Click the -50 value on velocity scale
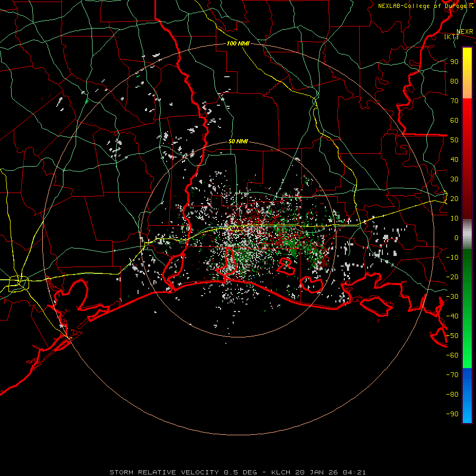 [x=452, y=336]
